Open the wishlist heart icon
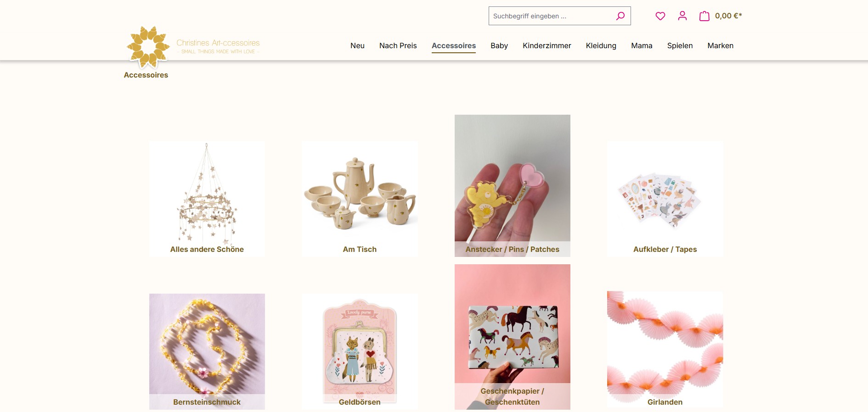 (x=660, y=16)
